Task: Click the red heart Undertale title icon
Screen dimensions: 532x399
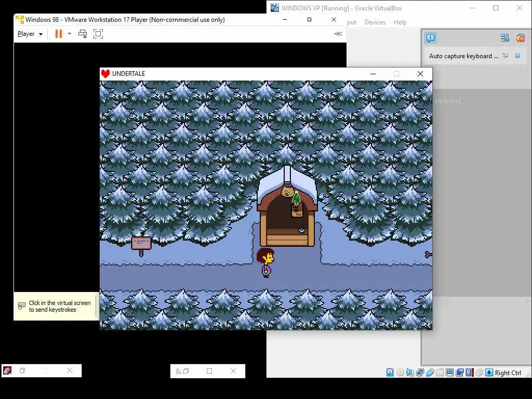Action: 105,74
